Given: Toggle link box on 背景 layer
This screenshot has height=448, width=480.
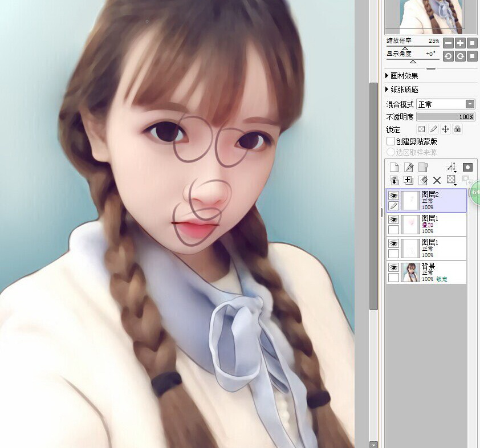Looking at the screenshot, I should [394, 278].
